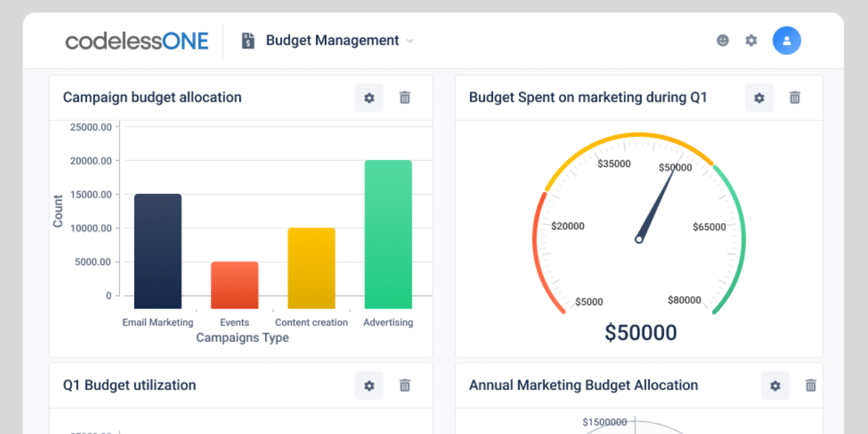Click the Q1 Budget utilization title
868x434 pixels.
(x=130, y=385)
